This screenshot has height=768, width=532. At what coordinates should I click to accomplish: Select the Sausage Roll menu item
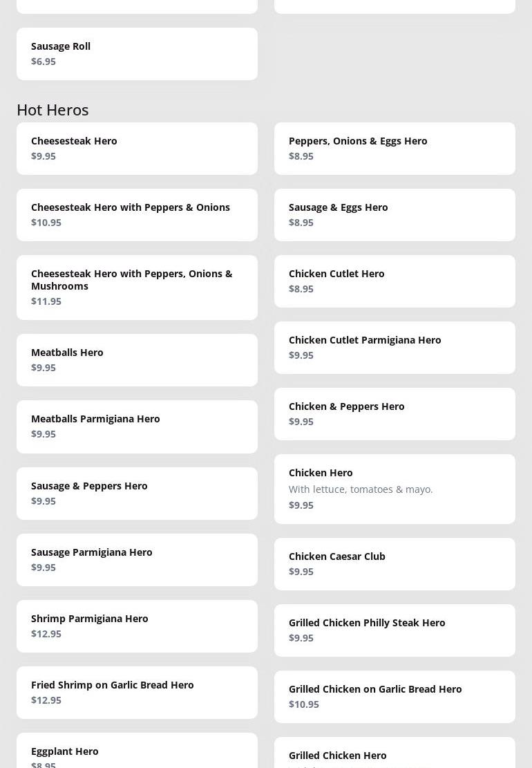137,54
